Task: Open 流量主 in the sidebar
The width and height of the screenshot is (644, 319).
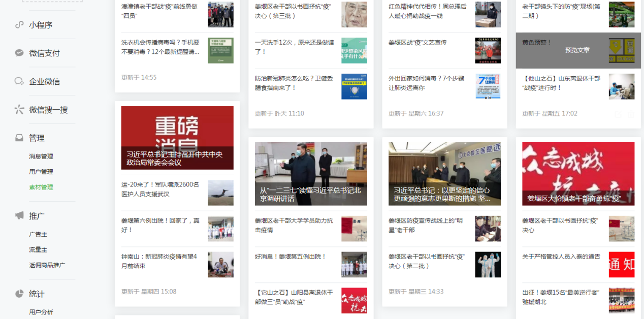Action: (x=38, y=250)
